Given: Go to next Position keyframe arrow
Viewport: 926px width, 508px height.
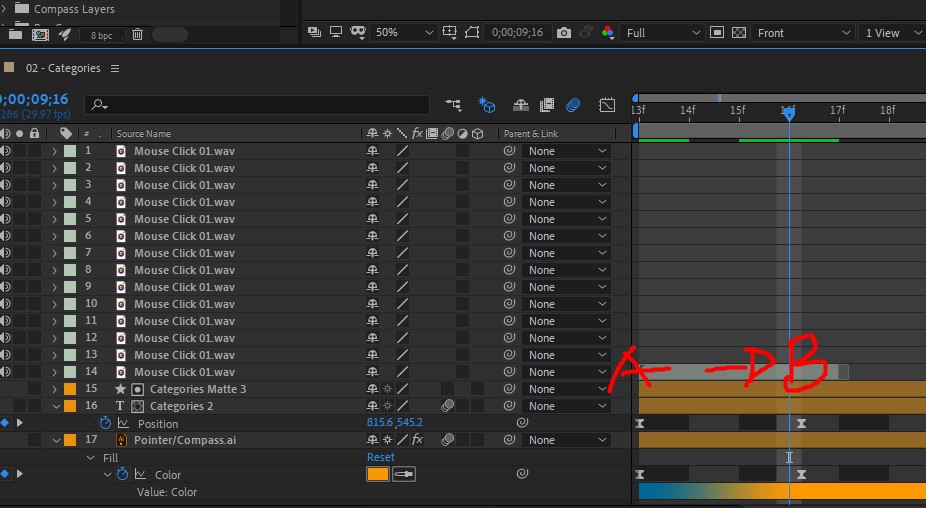Looking at the screenshot, I should coord(20,423).
